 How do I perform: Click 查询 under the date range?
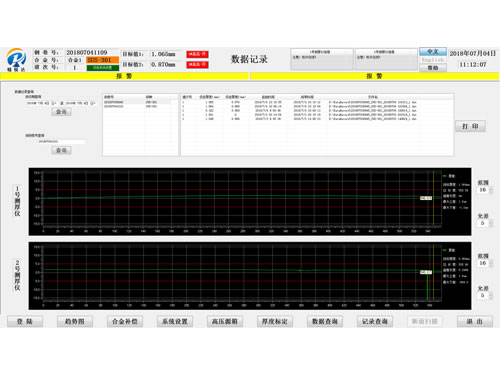click(x=61, y=112)
